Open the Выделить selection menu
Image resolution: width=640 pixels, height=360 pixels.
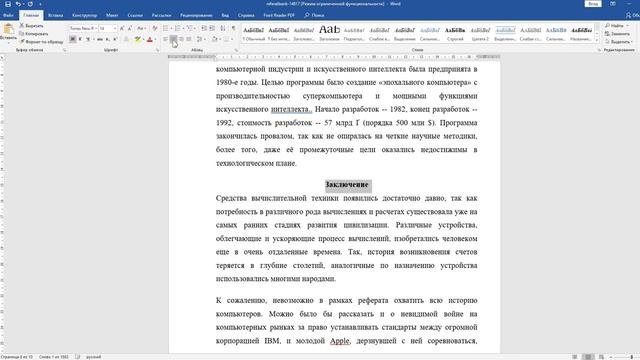pos(619,42)
